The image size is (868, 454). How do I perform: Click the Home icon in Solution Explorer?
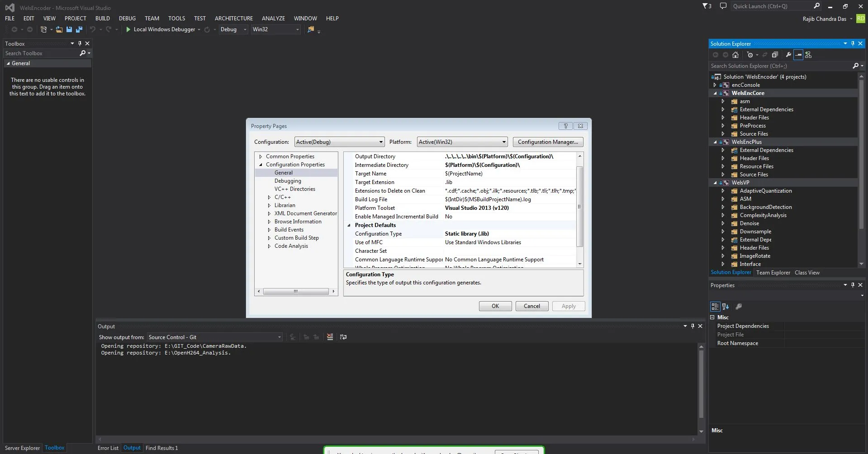pyautogui.click(x=735, y=55)
